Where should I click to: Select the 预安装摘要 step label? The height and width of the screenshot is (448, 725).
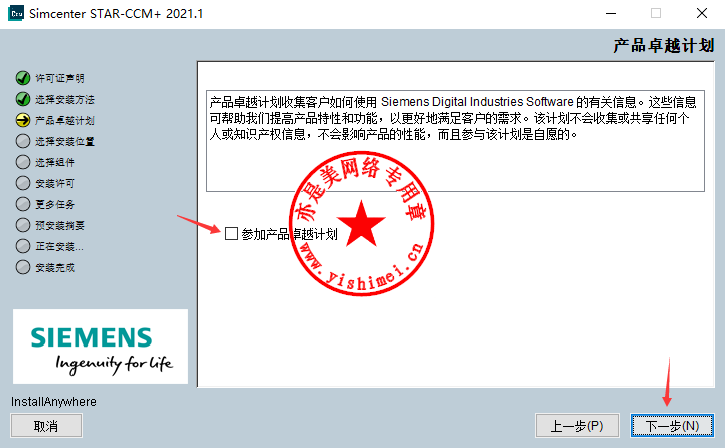pos(60,226)
